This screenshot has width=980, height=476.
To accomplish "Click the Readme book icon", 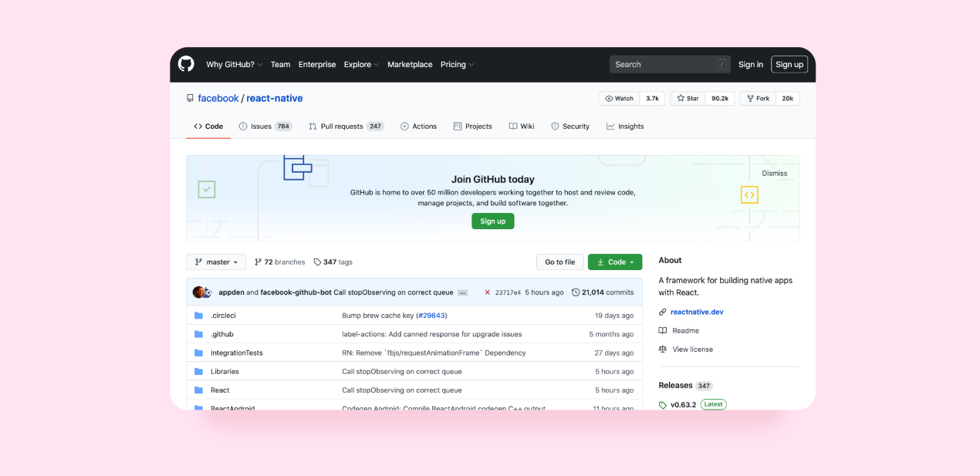I will [662, 330].
